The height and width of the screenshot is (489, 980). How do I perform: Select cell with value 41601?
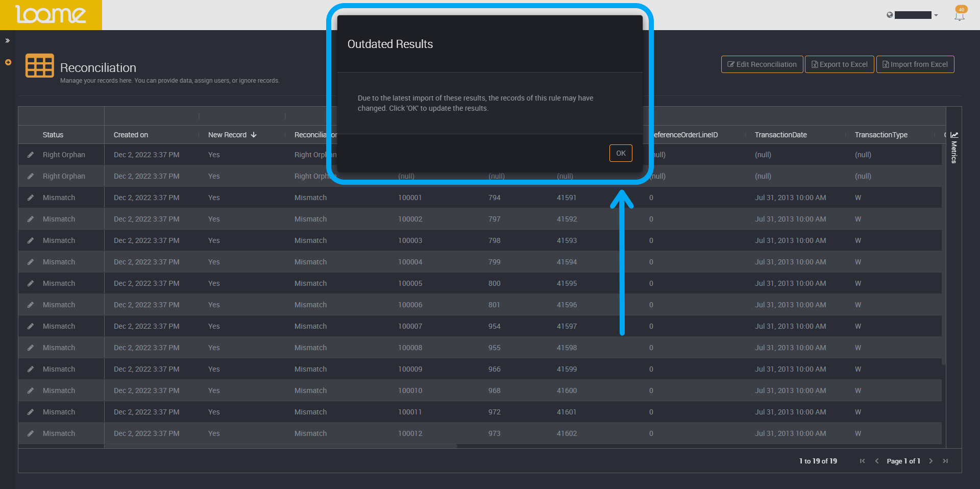click(567, 412)
